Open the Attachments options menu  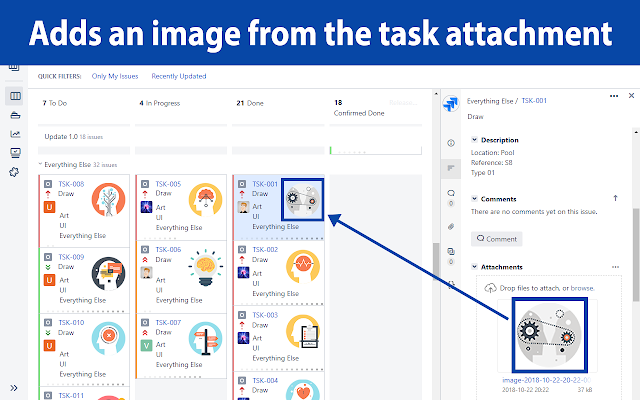616,267
